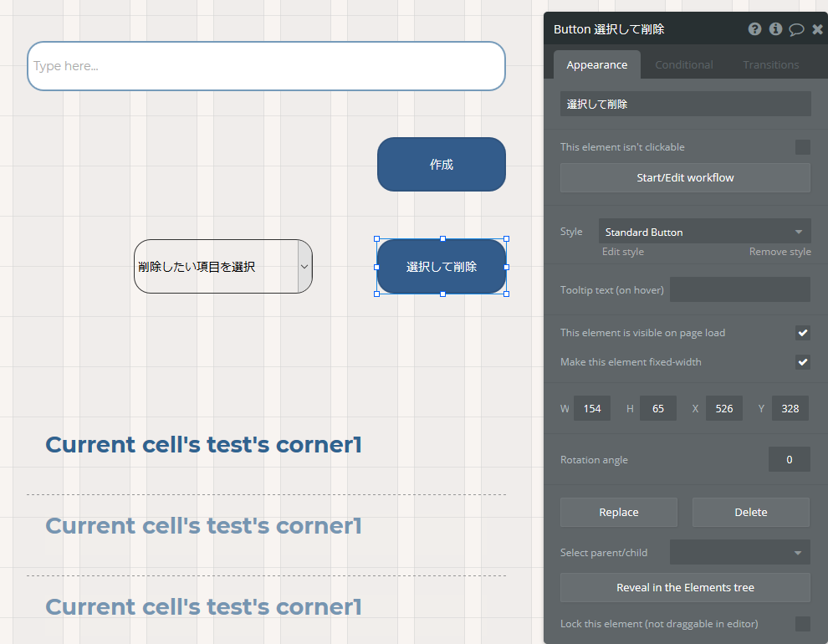Click the Rotation angle input field
This screenshot has width=828, height=644.
click(x=789, y=460)
